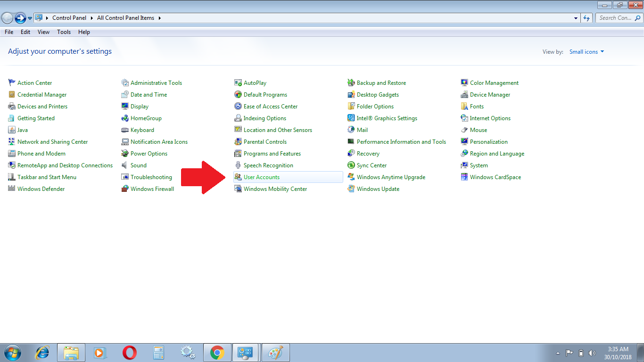Click the Administrative Tools gear icon
This screenshot has width=644, height=362.
(125, 82)
